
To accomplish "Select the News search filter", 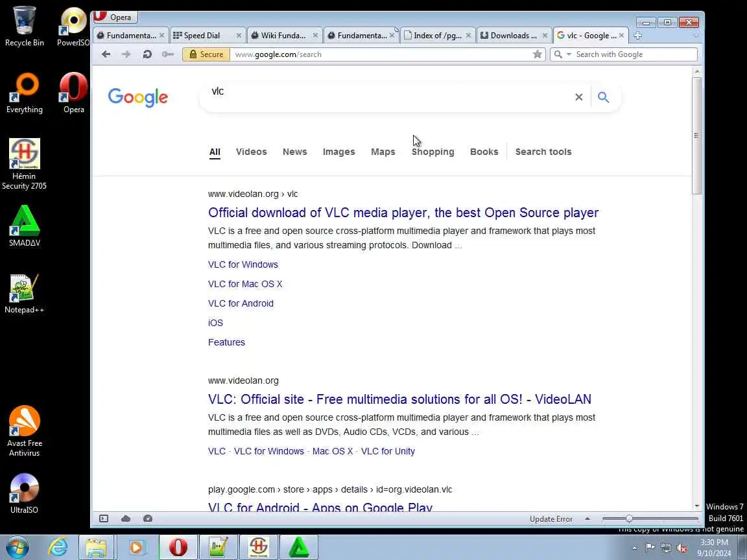I will (295, 152).
